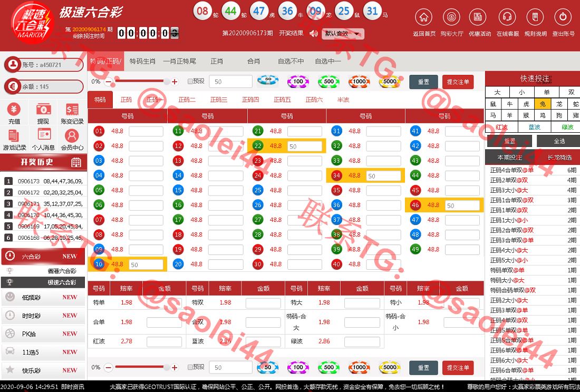Toggle the bottom 预设 checkbox
The height and width of the screenshot is (392, 580).
190,367
